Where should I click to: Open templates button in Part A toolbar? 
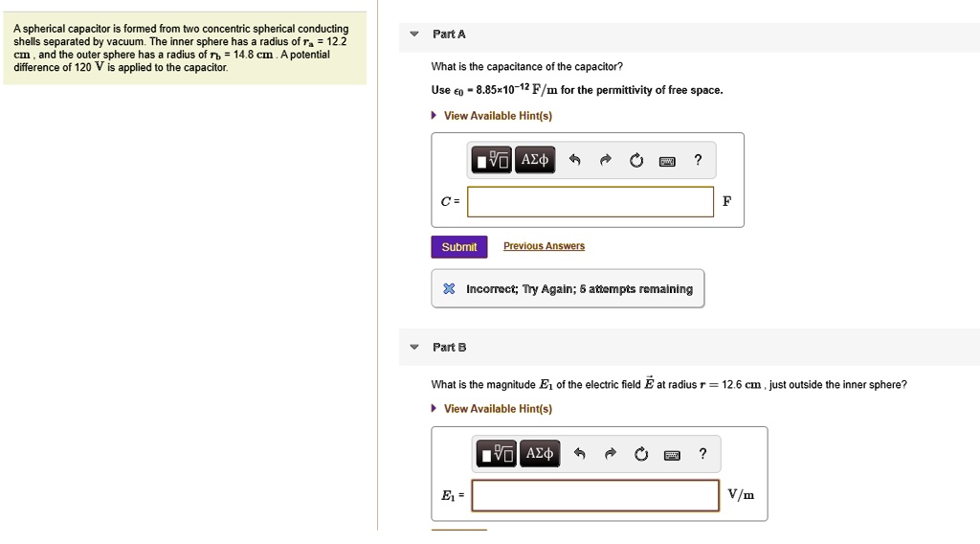[x=493, y=161]
